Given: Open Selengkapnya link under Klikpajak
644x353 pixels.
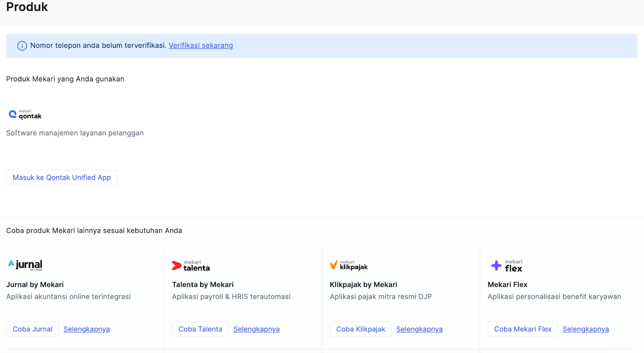Looking at the screenshot, I should (x=420, y=329).
